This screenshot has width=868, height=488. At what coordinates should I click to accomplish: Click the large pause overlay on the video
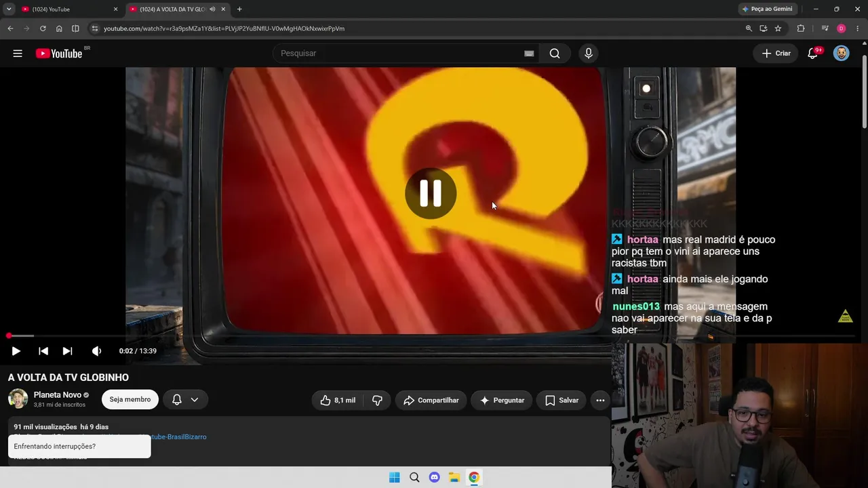point(431,193)
